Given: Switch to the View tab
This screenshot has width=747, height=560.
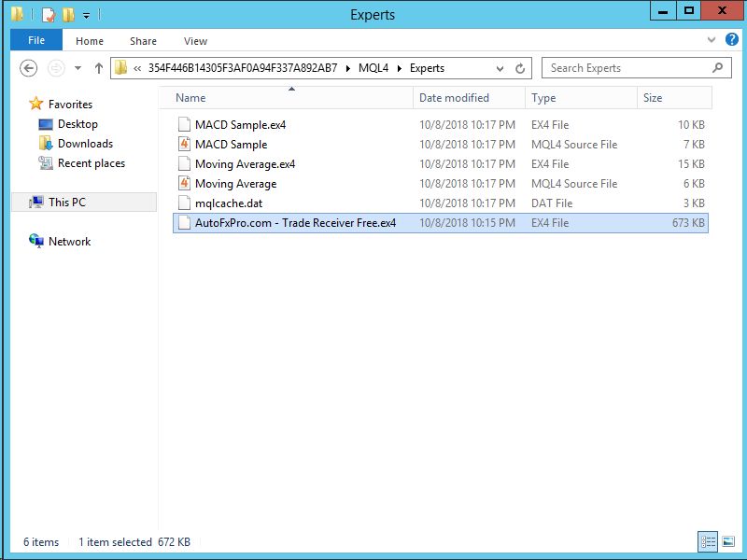Looking at the screenshot, I should point(195,41).
